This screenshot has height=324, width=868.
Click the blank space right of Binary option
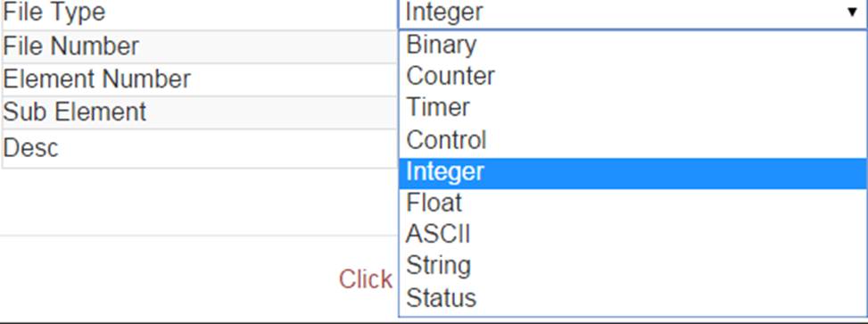[x=672, y=46]
